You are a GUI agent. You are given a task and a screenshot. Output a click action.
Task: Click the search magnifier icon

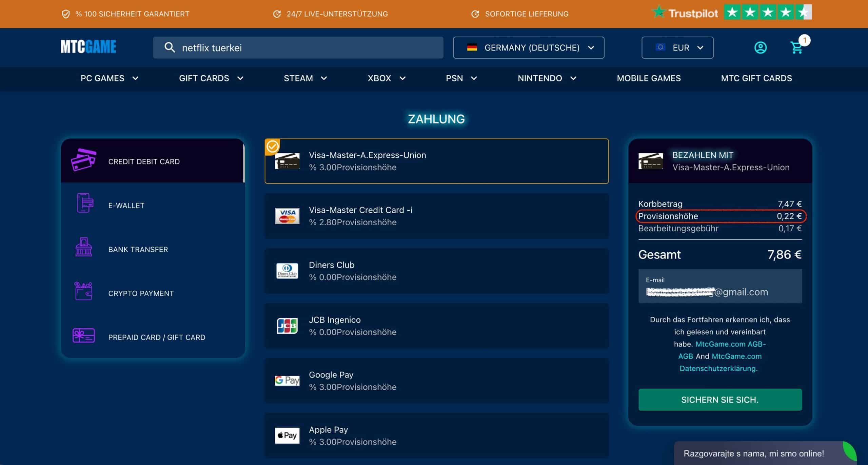tap(170, 47)
